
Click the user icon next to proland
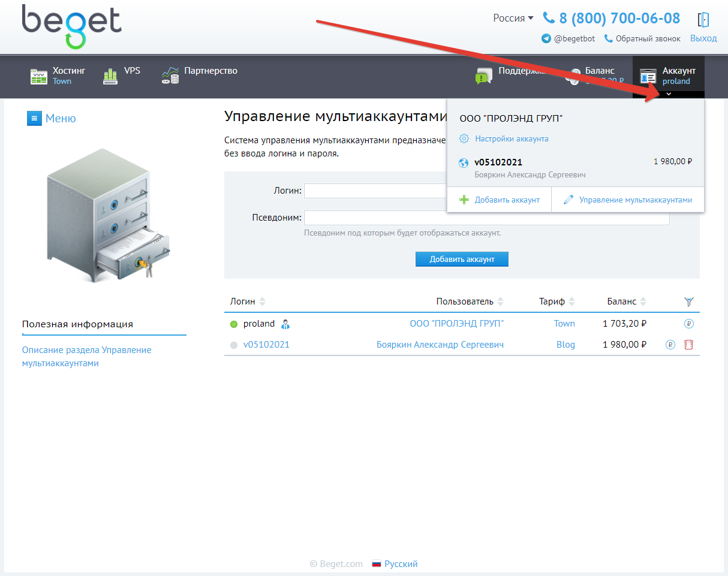tap(285, 324)
